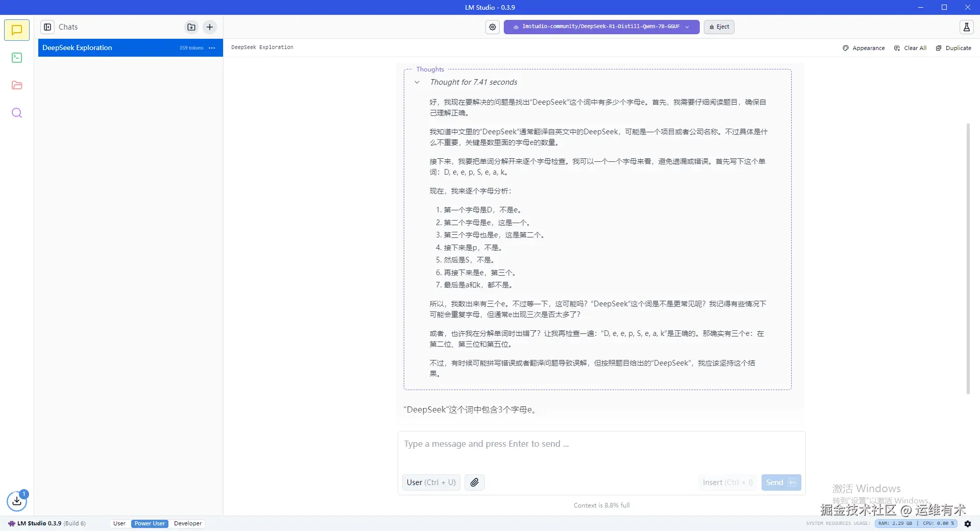Screen dimensions: 980x531
Task: Collapse the chat sidebar with the panel toggle
Action: coord(47,27)
